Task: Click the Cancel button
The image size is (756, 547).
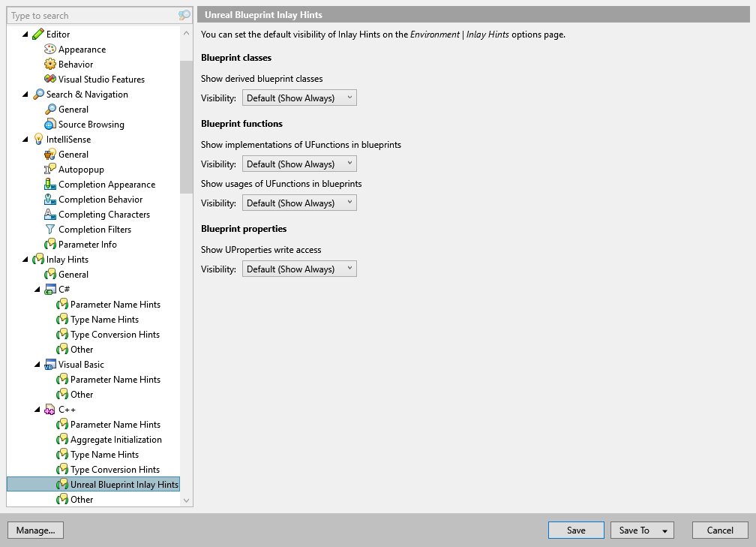Action: point(720,530)
